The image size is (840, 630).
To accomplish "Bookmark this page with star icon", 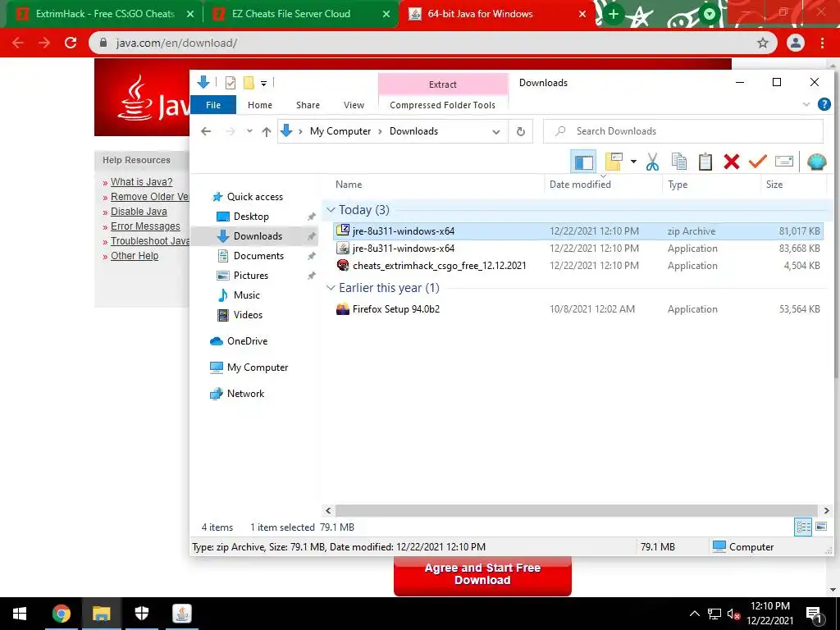I will [x=762, y=43].
